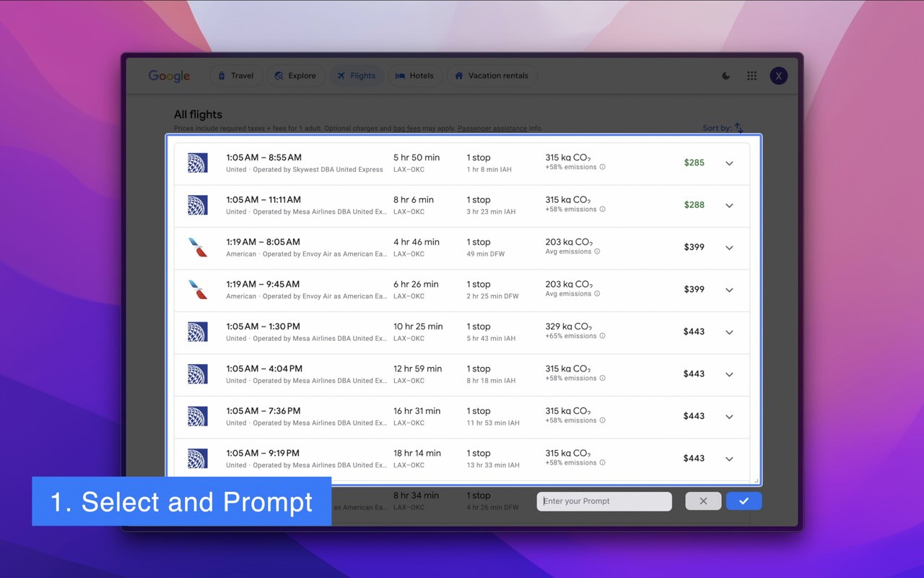Open the bag fees link
This screenshot has height=578, width=924.
(407, 129)
